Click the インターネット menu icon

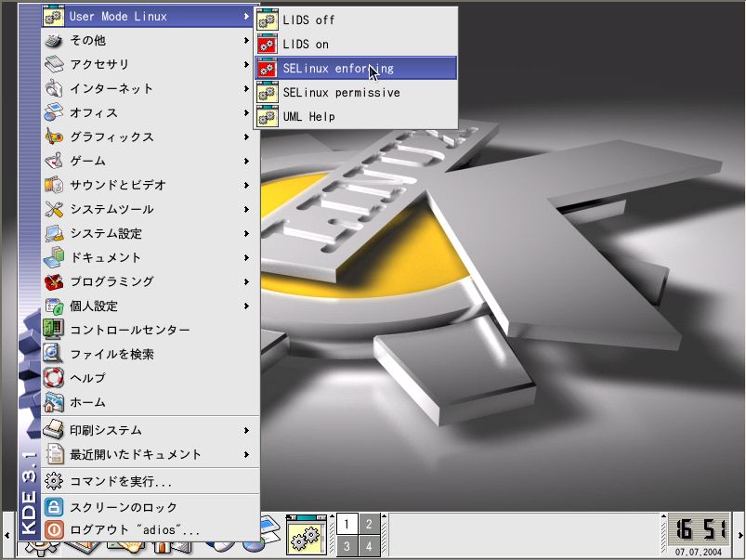[x=53, y=88]
